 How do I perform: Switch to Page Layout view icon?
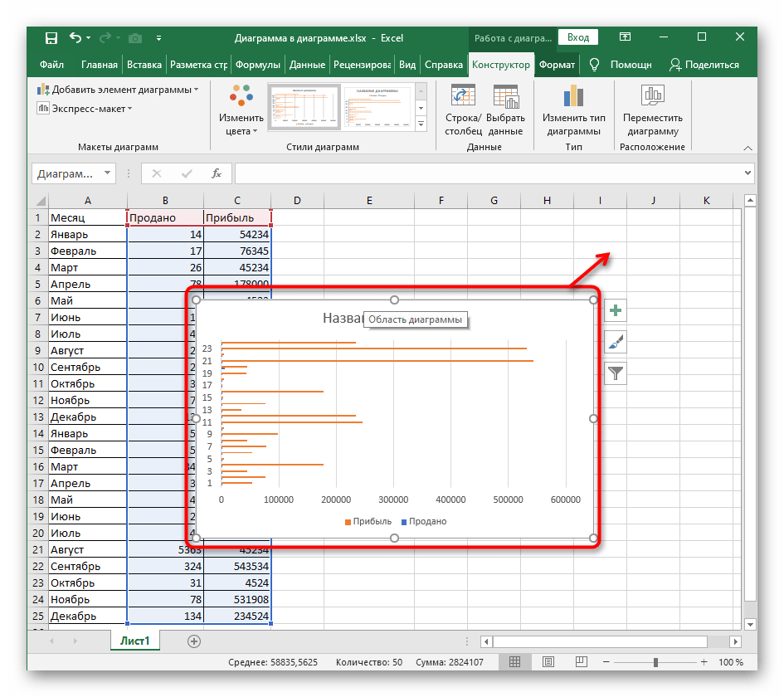coord(548,661)
